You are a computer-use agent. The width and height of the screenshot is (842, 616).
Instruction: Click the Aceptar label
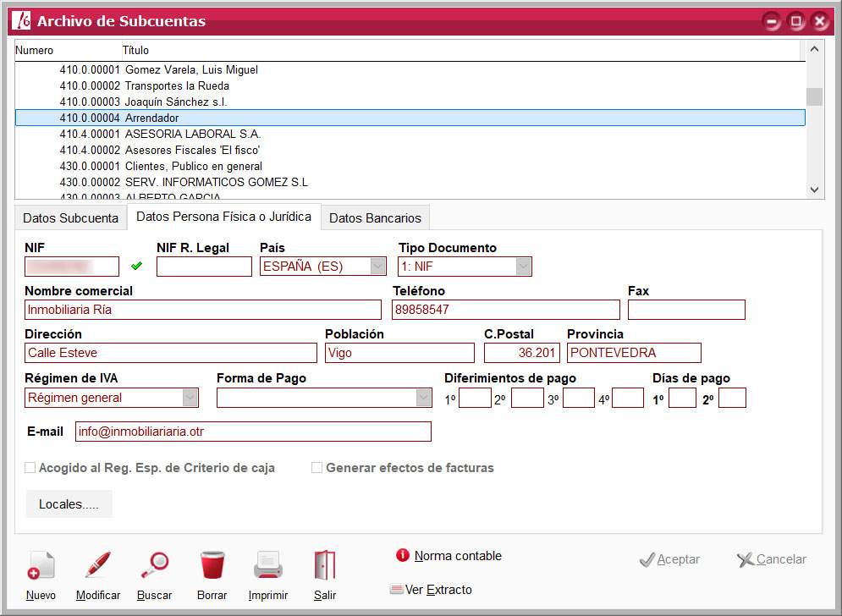coord(679,559)
